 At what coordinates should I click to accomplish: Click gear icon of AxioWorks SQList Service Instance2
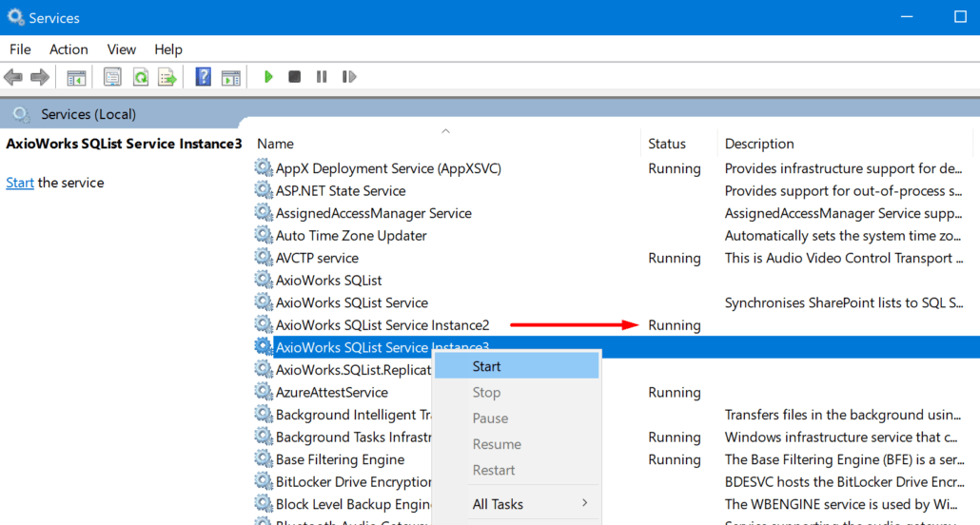coord(264,324)
